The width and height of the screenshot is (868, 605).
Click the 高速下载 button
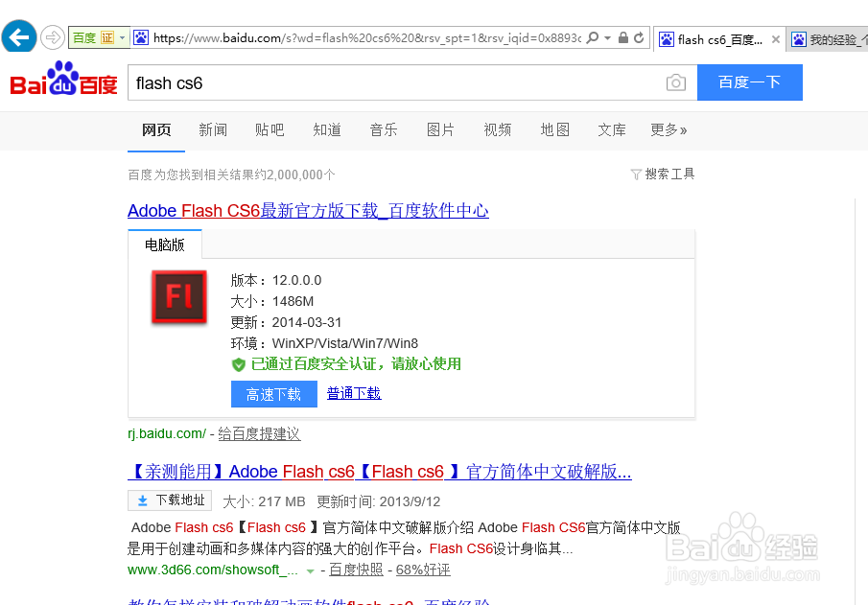point(274,394)
